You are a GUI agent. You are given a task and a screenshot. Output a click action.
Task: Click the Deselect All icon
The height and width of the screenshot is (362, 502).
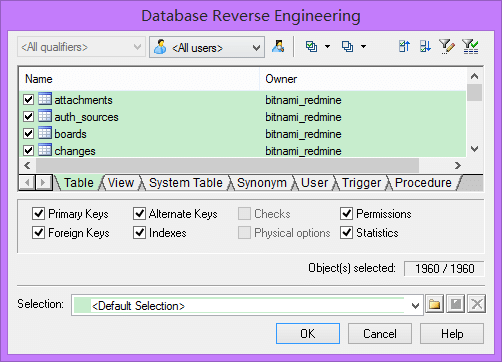coord(347,47)
